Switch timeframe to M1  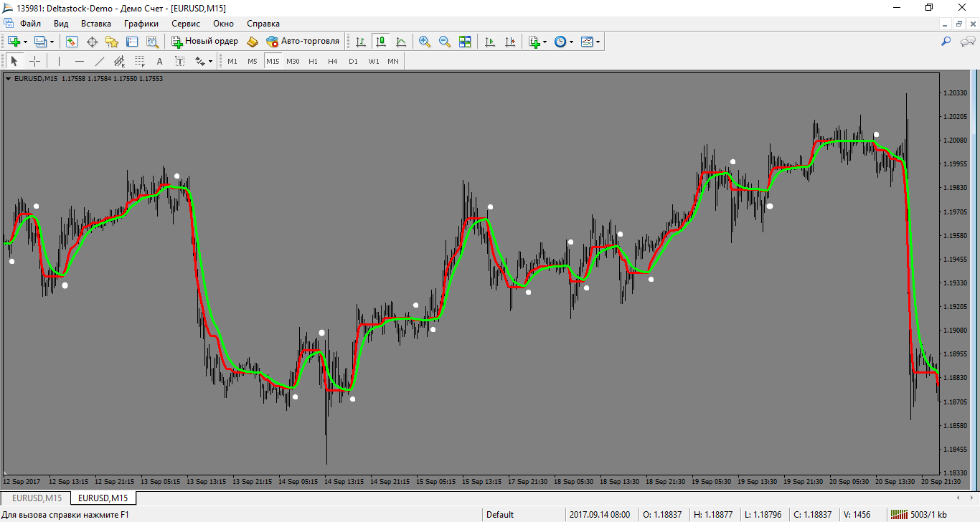point(232,61)
